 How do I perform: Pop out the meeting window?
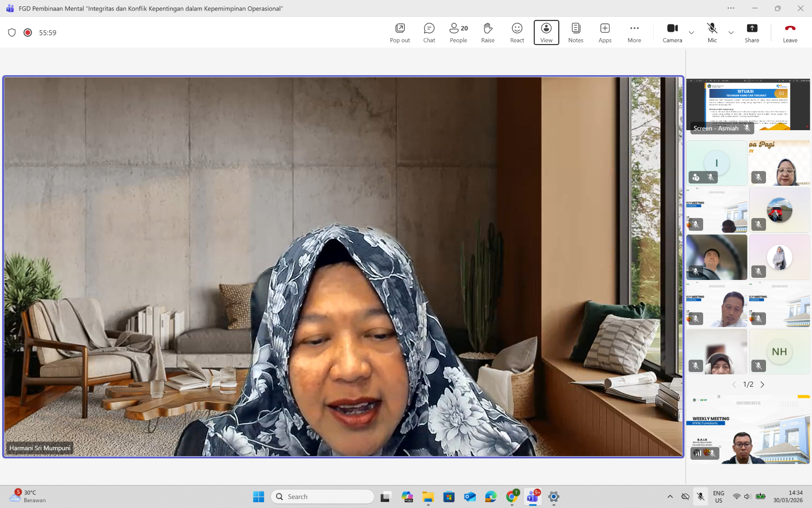(x=400, y=33)
